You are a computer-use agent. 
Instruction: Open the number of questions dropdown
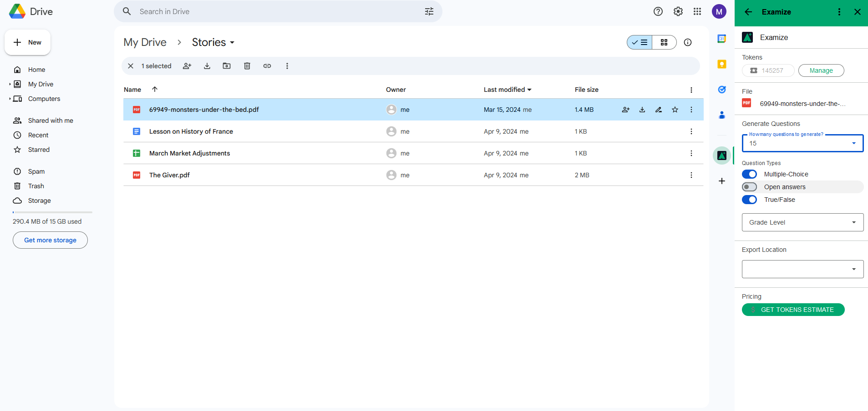(802, 143)
